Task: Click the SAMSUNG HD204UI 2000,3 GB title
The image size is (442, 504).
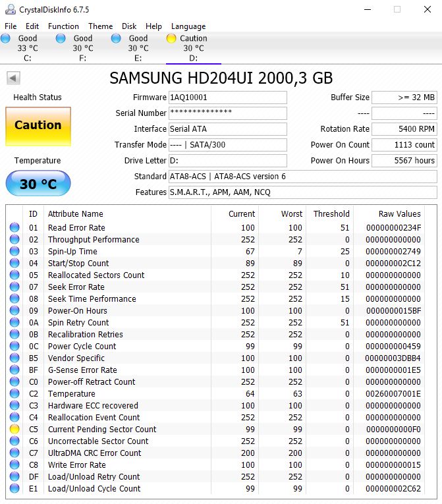Action: pyautogui.click(x=221, y=78)
